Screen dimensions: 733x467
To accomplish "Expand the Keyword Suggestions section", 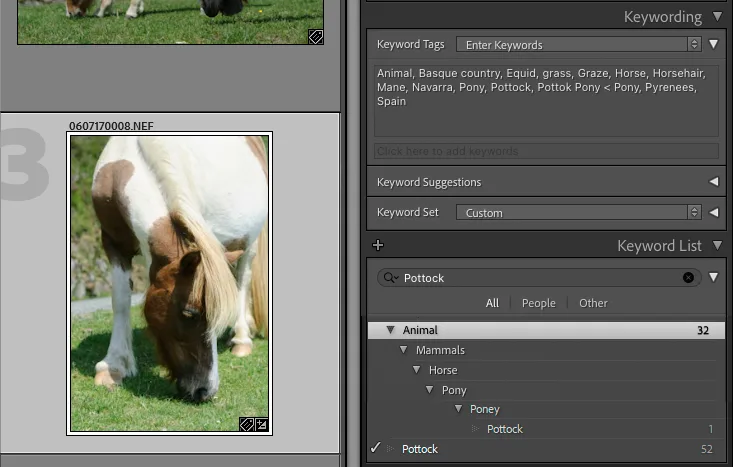I will [x=713, y=182].
